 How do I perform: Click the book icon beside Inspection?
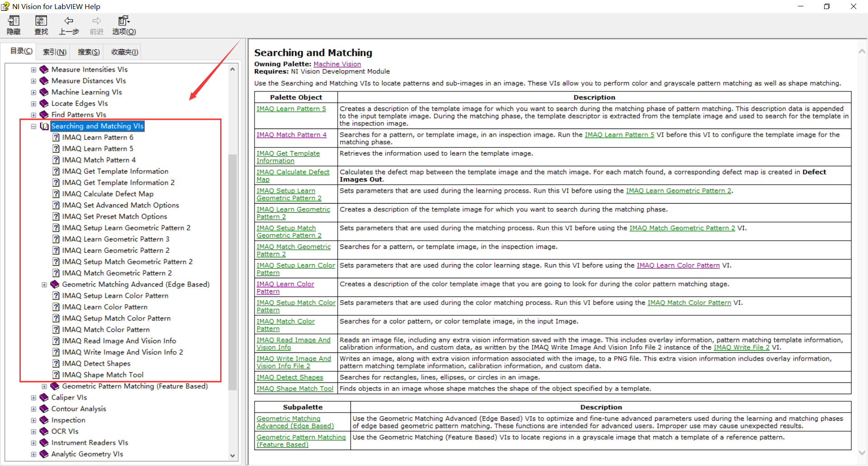coord(44,420)
